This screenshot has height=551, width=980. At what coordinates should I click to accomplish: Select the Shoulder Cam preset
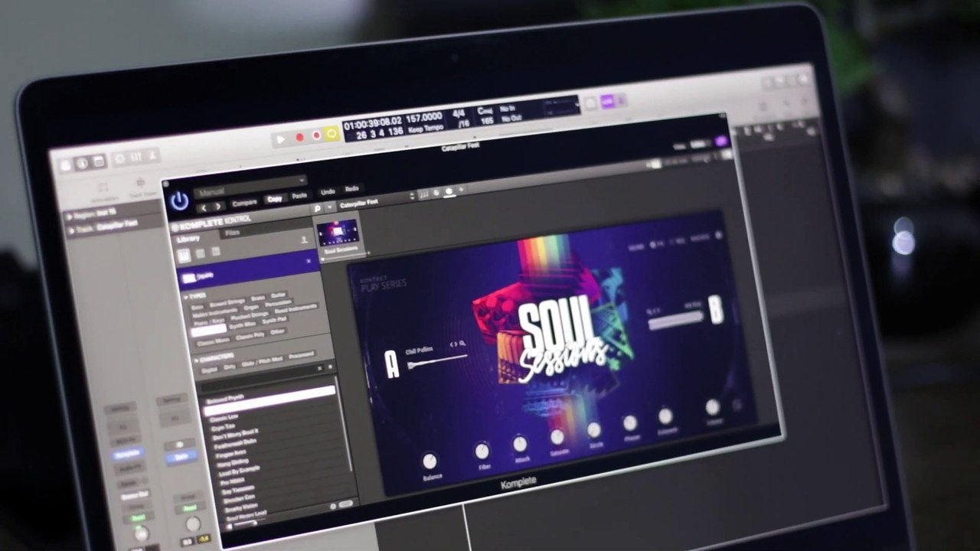click(x=239, y=497)
